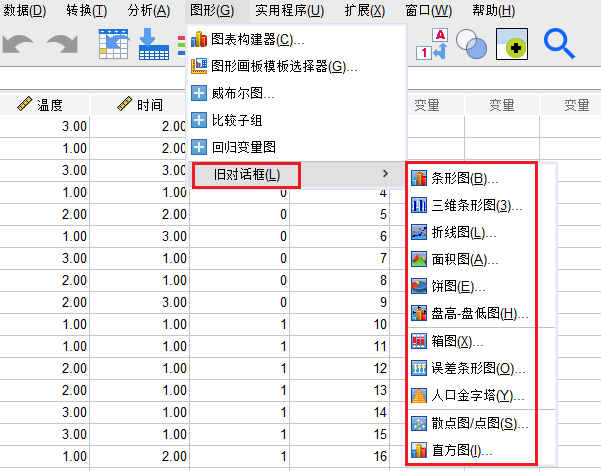Click the Go to Case toolbar icon
The width and height of the screenshot is (601, 471).
click(x=113, y=45)
